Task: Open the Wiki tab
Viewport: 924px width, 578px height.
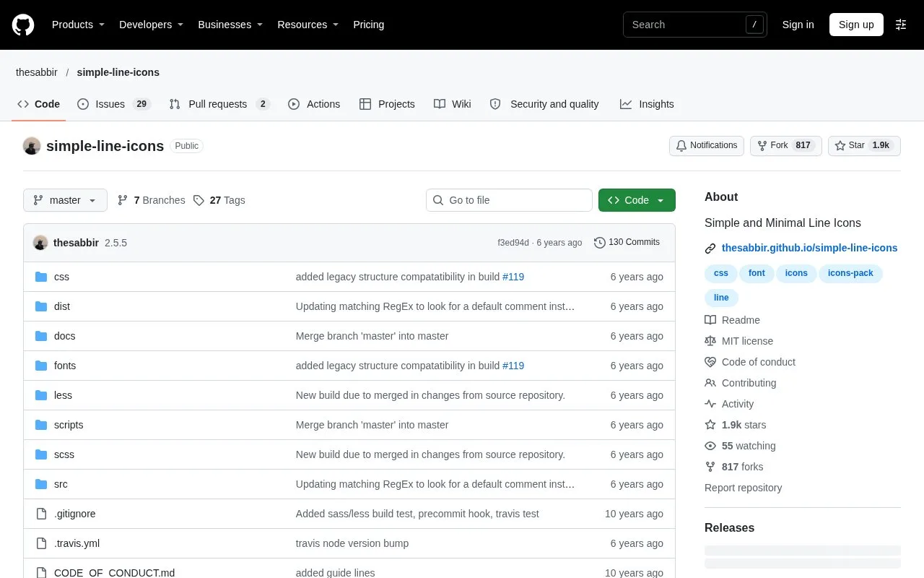Action: click(x=453, y=104)
